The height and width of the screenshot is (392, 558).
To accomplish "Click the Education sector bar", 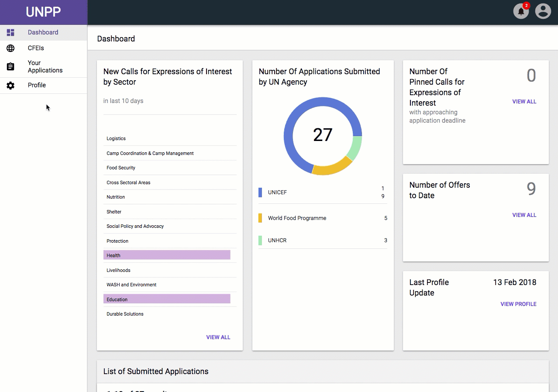I will point(167,299).
